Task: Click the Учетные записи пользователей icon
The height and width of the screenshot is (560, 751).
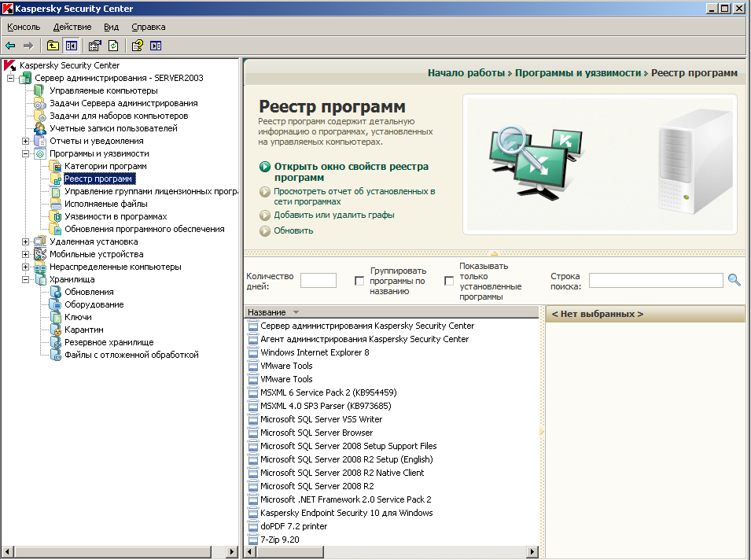Action: (40, 128)
